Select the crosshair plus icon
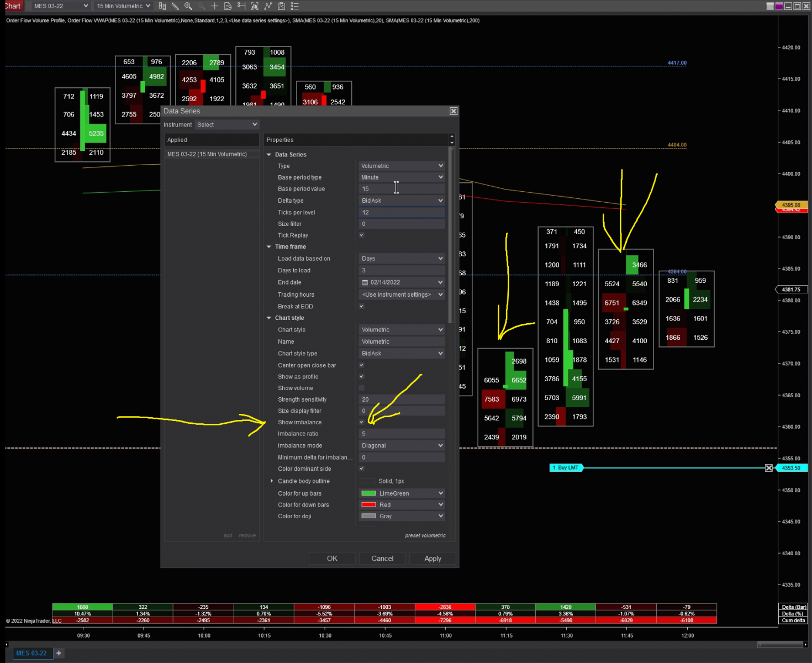 [215, 6]
